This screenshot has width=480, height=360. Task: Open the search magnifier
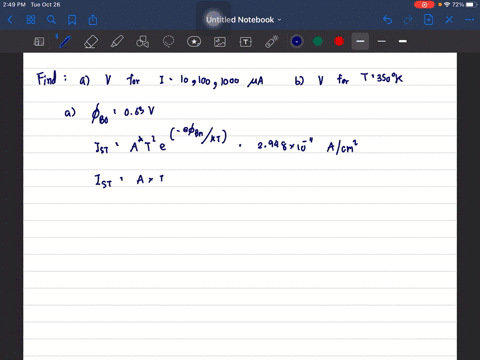point(51,20)
